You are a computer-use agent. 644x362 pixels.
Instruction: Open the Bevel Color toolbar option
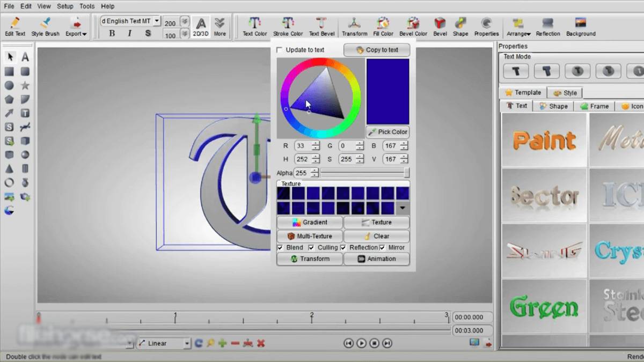[413, 27]
